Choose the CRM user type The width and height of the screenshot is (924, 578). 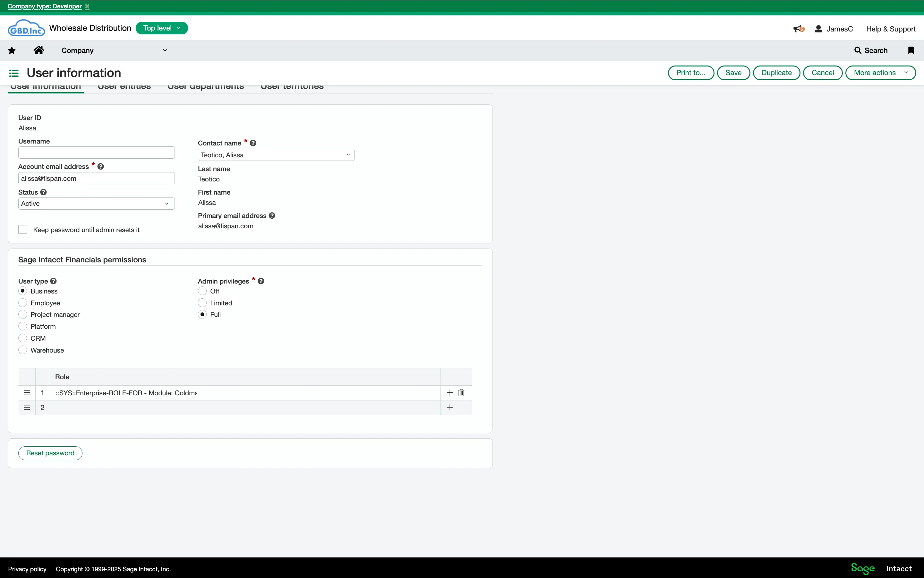point(22,338)
